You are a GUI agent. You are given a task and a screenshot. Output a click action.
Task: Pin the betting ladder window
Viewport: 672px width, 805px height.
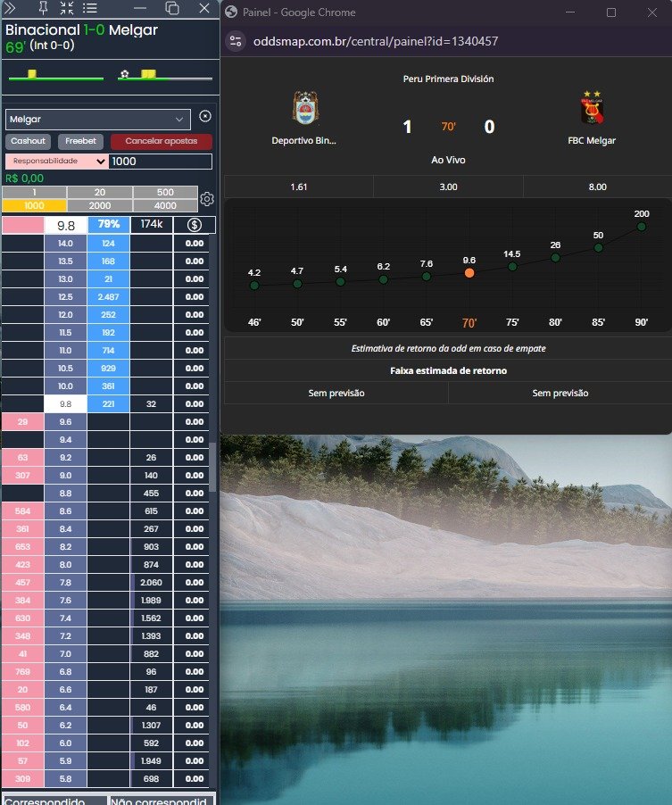(x=44, y=8)
